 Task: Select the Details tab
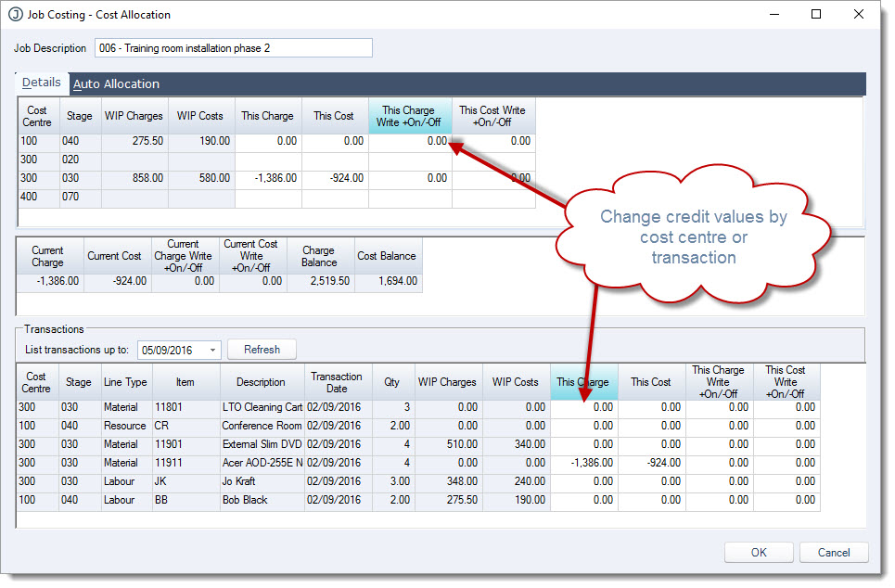[x=41, y=83]
